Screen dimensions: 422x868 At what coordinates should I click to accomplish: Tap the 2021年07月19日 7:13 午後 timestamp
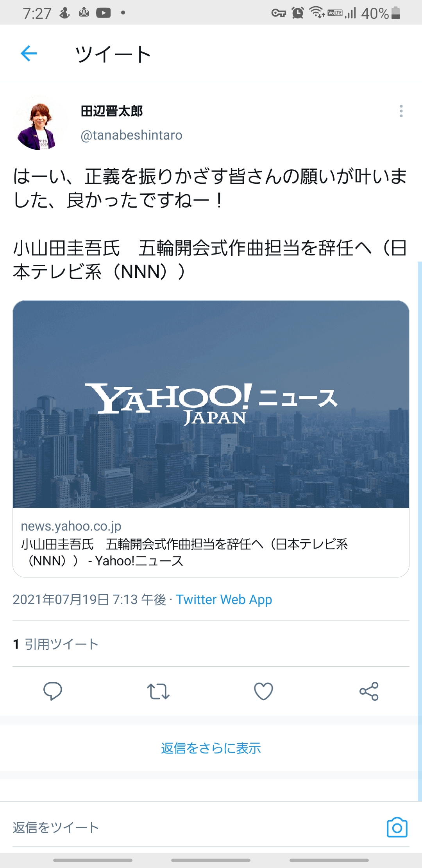[89, 599]
